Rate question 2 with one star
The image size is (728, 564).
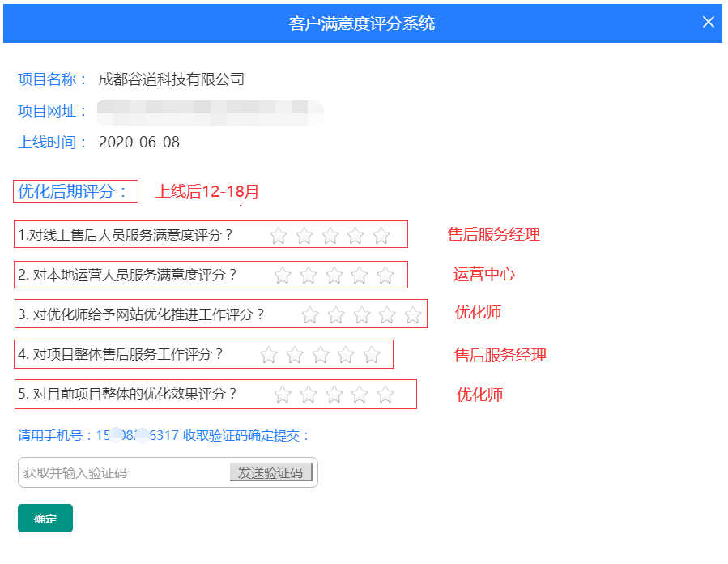click(283, 276)
